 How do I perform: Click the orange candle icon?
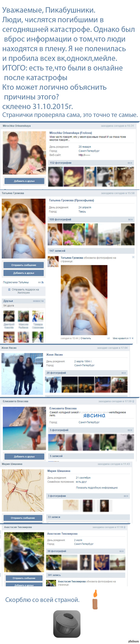click(x=95, y=600)
